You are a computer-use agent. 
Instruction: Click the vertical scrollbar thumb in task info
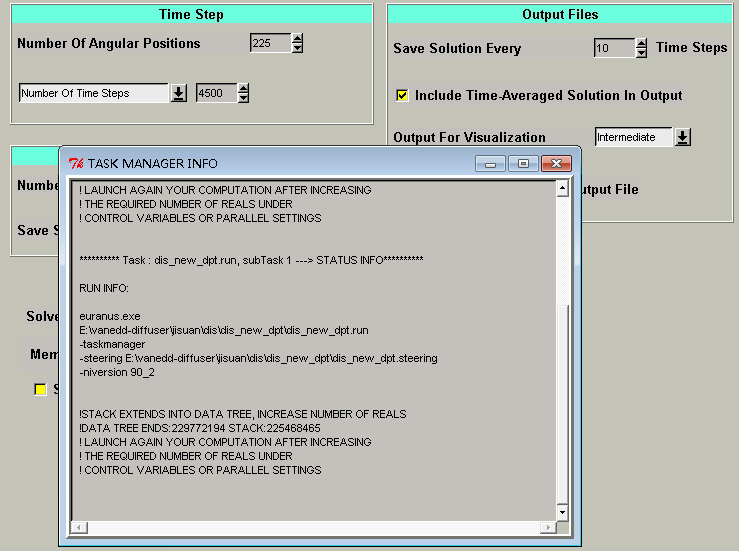click(x=562, y=410)
